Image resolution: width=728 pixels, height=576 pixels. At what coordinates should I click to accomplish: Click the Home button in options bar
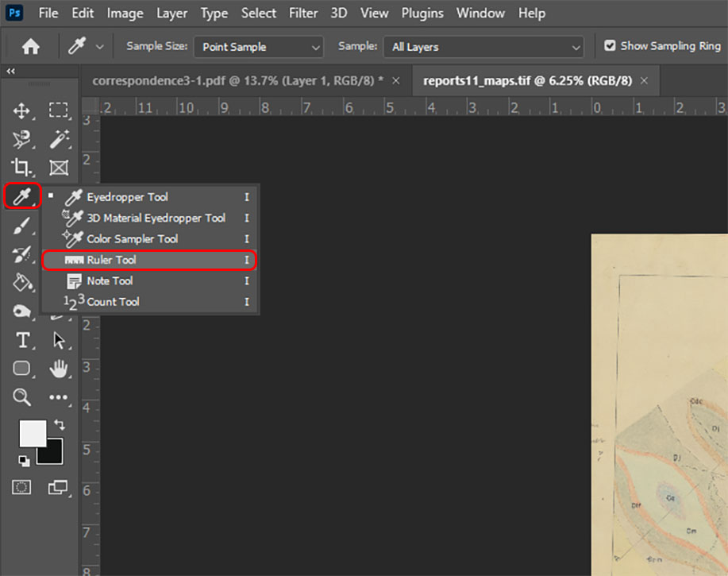[31, 47]
